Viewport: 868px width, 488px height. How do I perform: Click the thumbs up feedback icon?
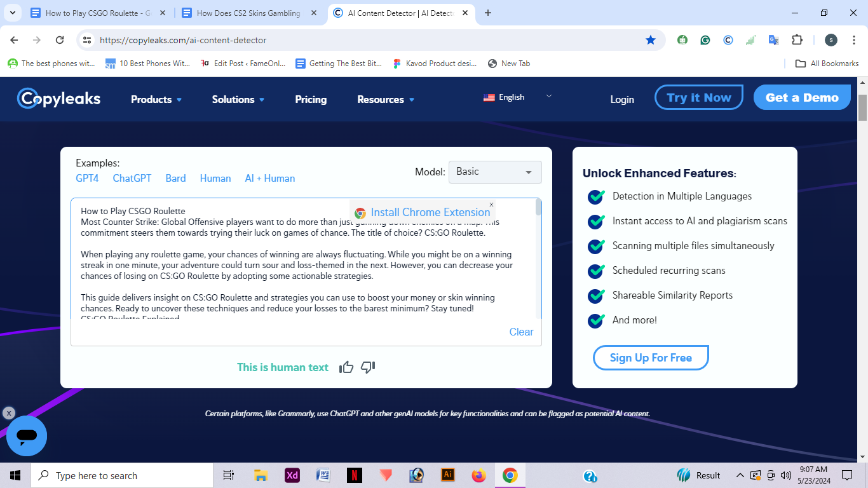[x=346, y=367]
